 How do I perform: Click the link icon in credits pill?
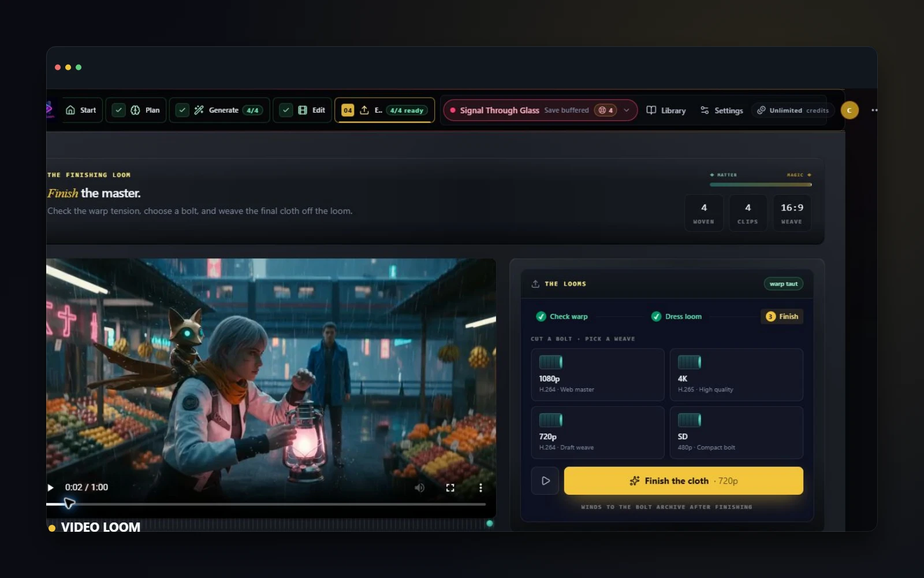coord(761,110)
